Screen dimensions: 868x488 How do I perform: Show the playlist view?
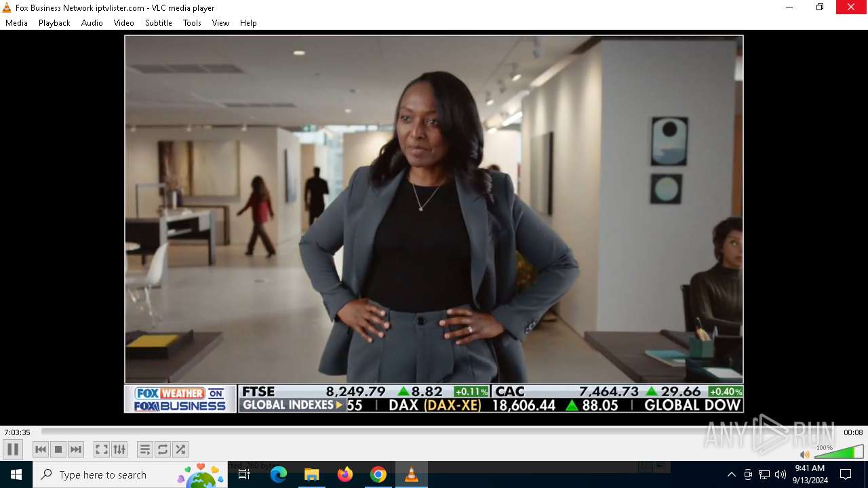coord(145,449)
